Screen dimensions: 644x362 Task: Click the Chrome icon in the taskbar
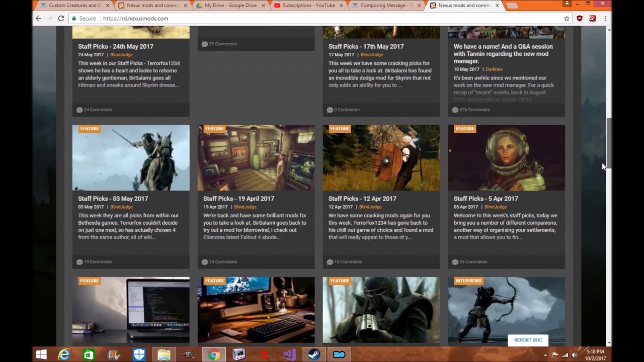214,354
